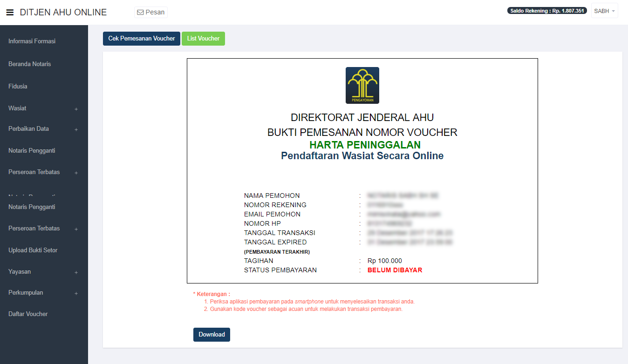The width and height of the screenshot is (628, 364).
Task: Expand first Perseroan Terbatas plus
Action: 76,173
